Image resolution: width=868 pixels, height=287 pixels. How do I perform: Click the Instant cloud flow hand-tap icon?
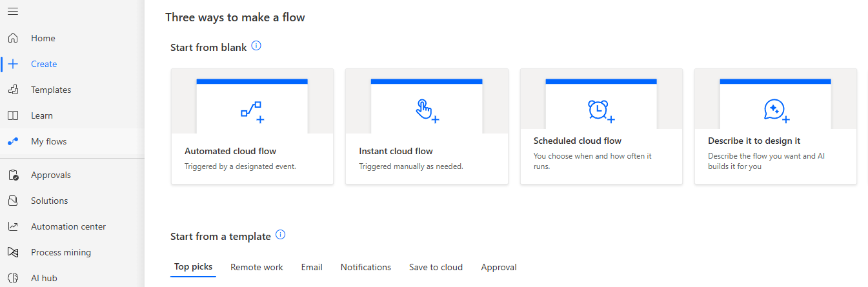[x=427, y=110]
